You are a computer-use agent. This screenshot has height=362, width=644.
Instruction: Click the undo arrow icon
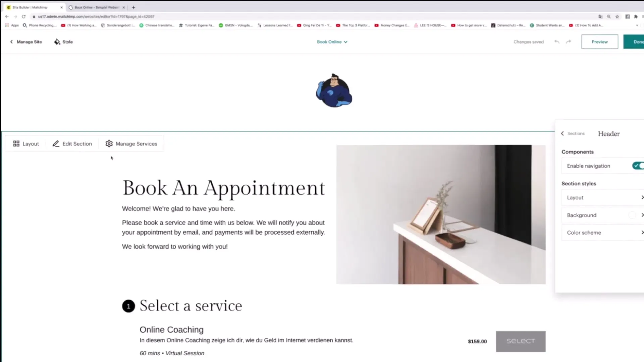coord(556,41)
